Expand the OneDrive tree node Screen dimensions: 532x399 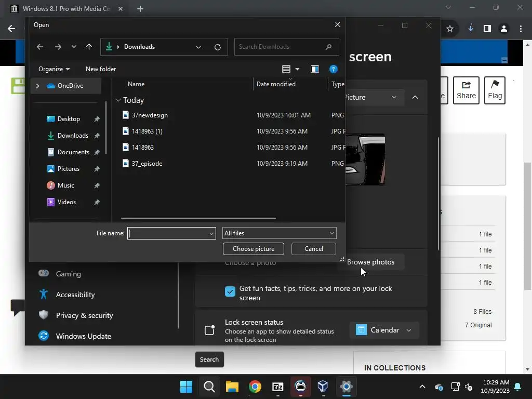pos(37,86)
